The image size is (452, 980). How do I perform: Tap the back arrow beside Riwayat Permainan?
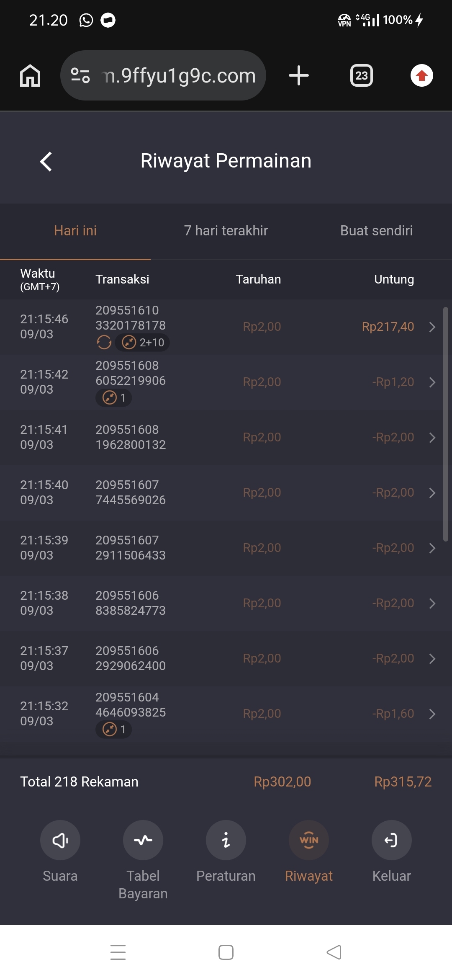[x=46, y=161]
